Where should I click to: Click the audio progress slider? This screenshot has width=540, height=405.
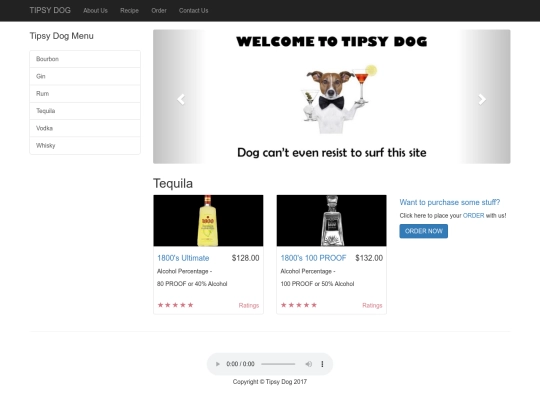pyautogui.click(x=278, y=364)
